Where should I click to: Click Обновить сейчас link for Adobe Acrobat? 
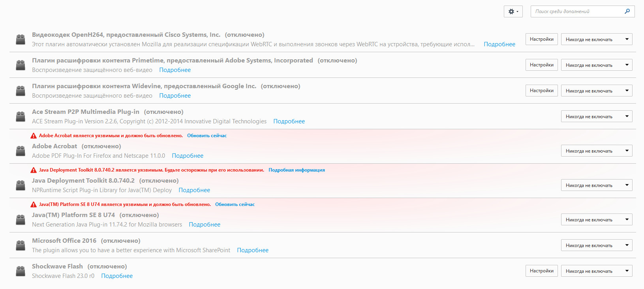(x=207, y=136)
